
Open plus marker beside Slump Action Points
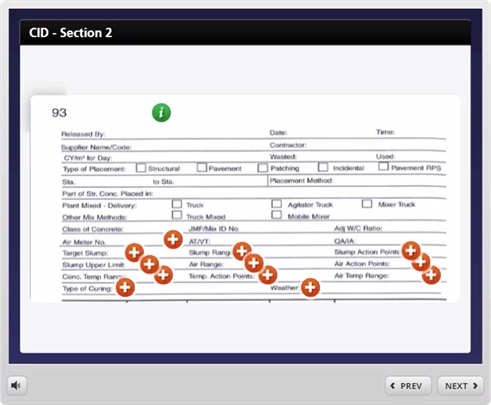[411, 251]
